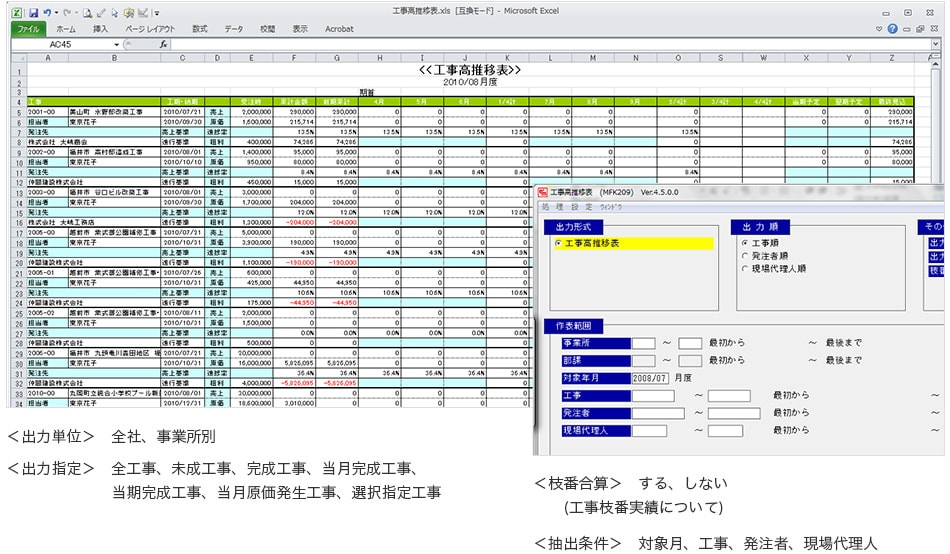The height and width of the screenshot is (554, 950).
Task: Click the workbook restore window icon
Action: click(x=920, y=28)
